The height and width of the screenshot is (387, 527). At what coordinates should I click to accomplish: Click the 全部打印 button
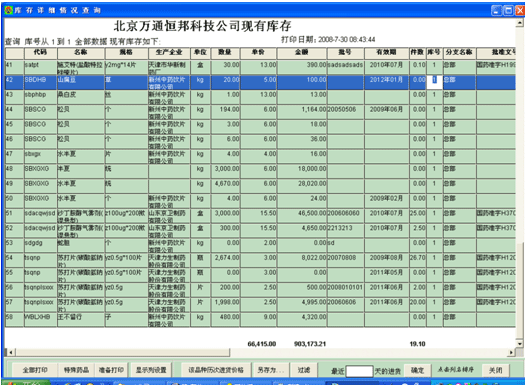(35, 370)
